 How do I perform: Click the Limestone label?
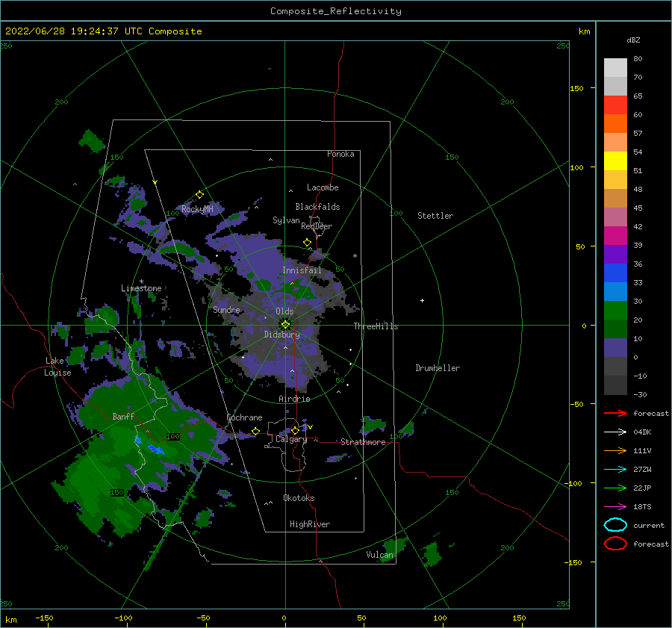click(x=141, y=288)
